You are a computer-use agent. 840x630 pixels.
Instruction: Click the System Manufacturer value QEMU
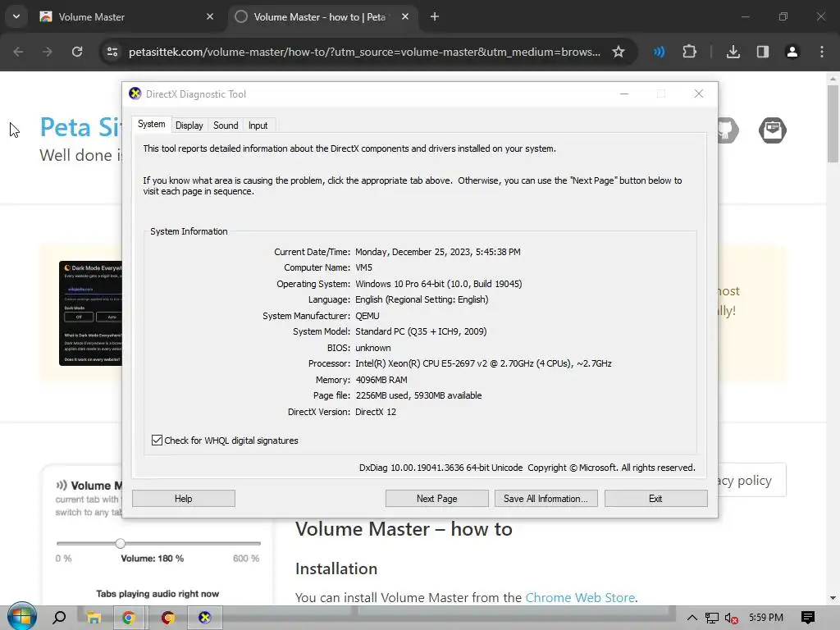click(x=367, y=316)
